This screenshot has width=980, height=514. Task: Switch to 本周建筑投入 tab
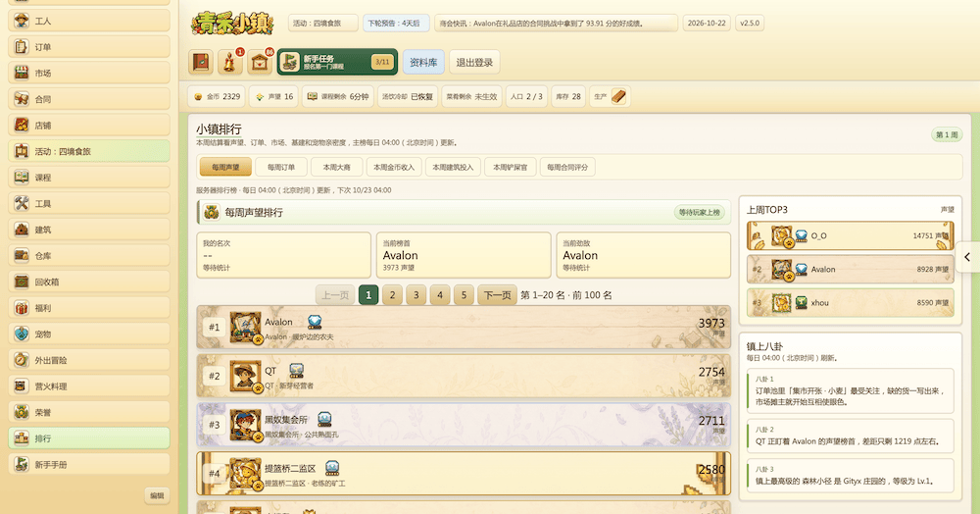click(x=453, y=167)
